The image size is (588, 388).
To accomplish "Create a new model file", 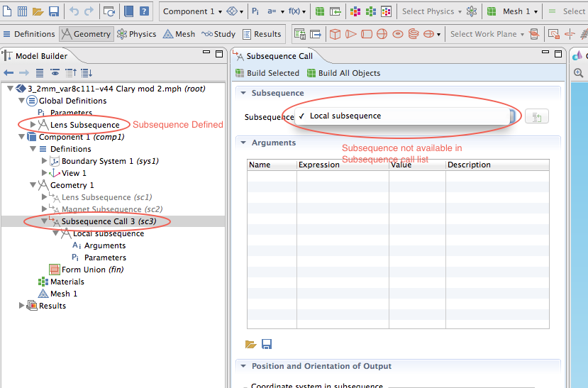I will pos(7,11).
